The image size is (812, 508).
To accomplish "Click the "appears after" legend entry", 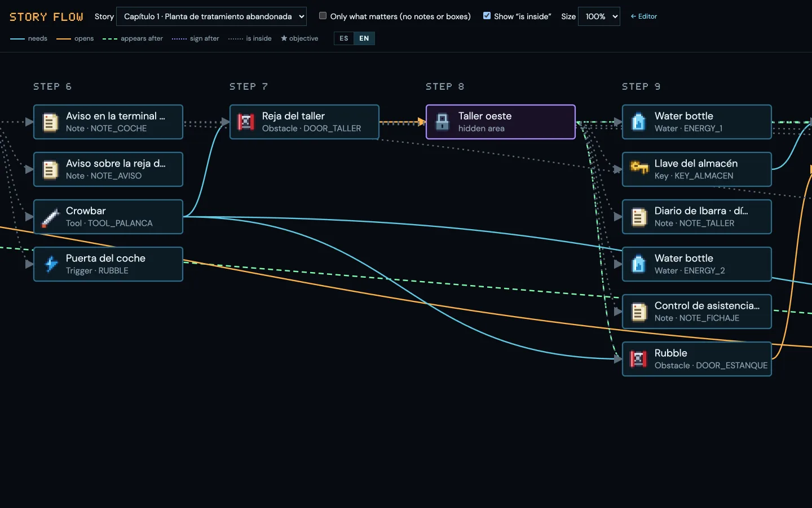I will click(133, 38).
